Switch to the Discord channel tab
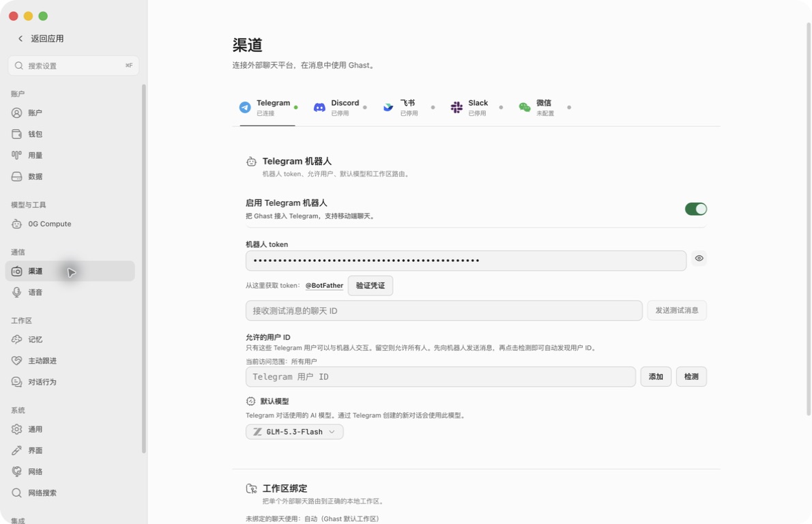The width and height of the screenshot is (812, 524). point(340,108)
